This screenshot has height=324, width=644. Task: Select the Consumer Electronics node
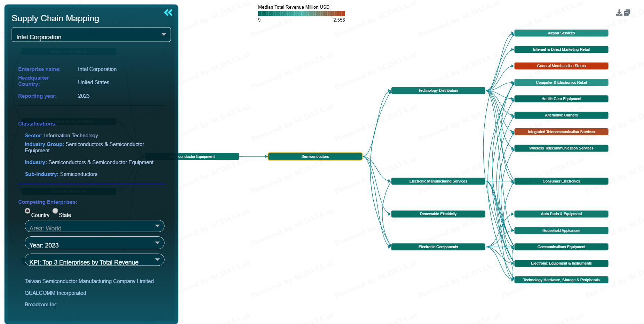pos(561,181)
